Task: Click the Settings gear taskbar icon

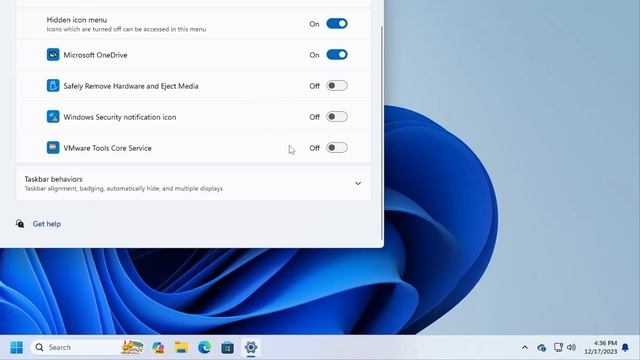Action: (x=251, y=347)
